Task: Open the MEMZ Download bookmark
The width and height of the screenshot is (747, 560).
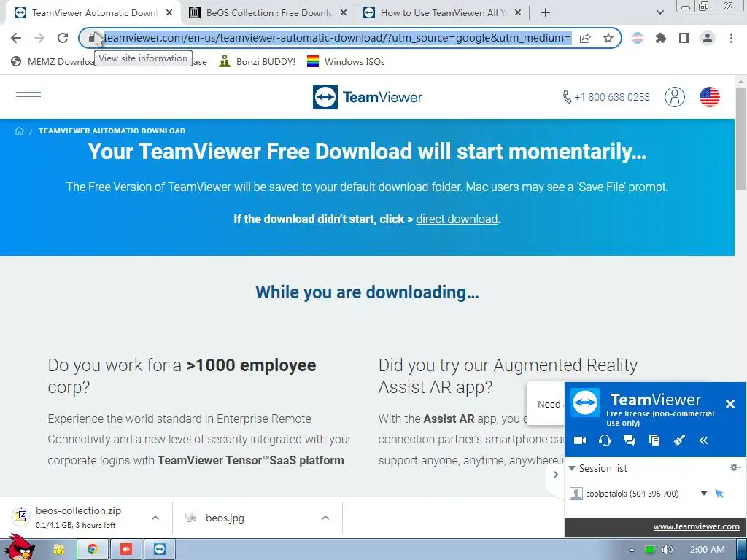Action: [x=53, y=61]
